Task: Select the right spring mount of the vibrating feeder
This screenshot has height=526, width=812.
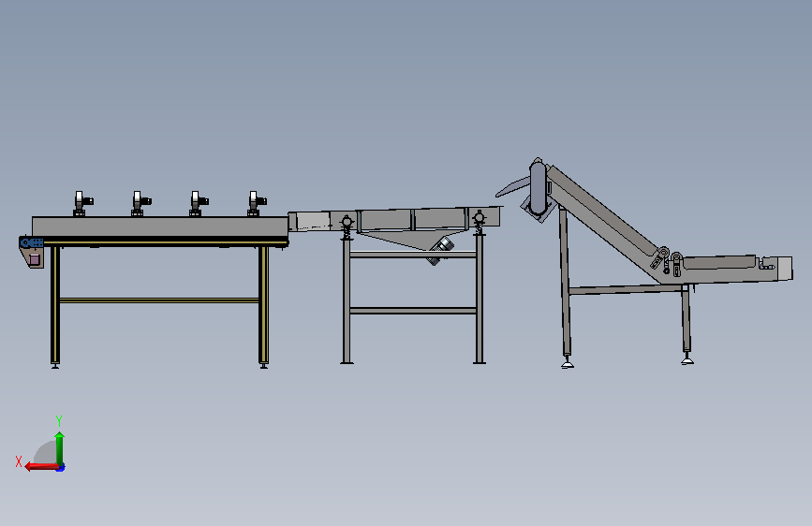Action: point(479,223)
